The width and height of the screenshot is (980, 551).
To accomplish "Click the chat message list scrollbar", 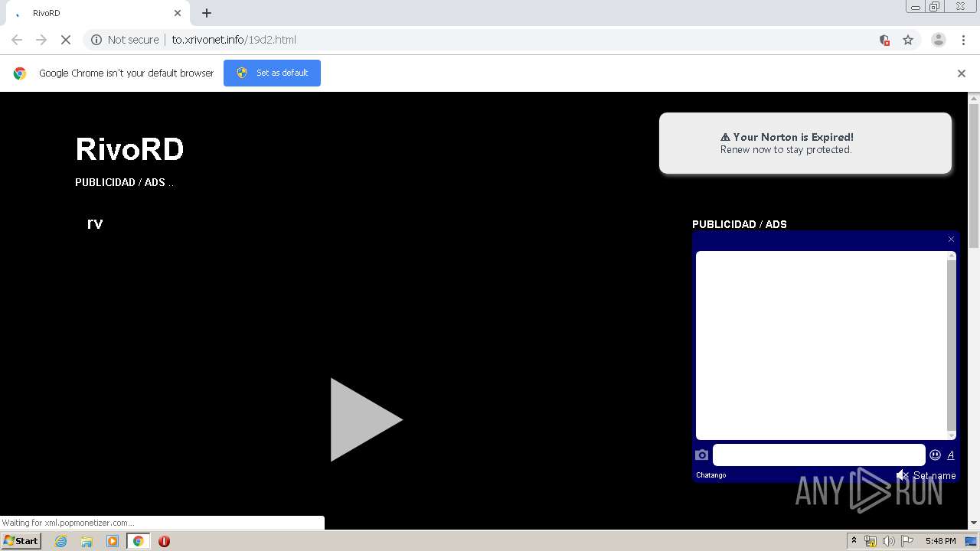I will click(x=952, y=345).
